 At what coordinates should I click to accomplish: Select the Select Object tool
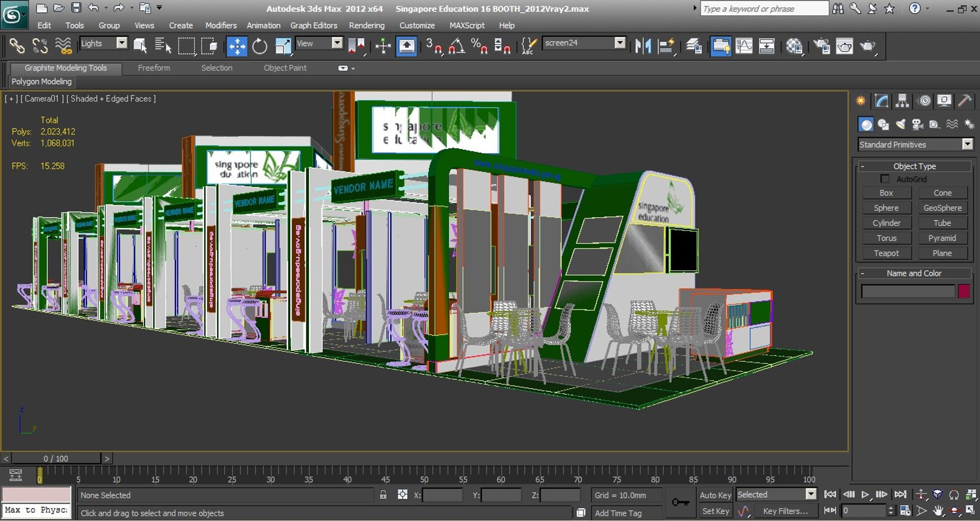tap(140, 46)
